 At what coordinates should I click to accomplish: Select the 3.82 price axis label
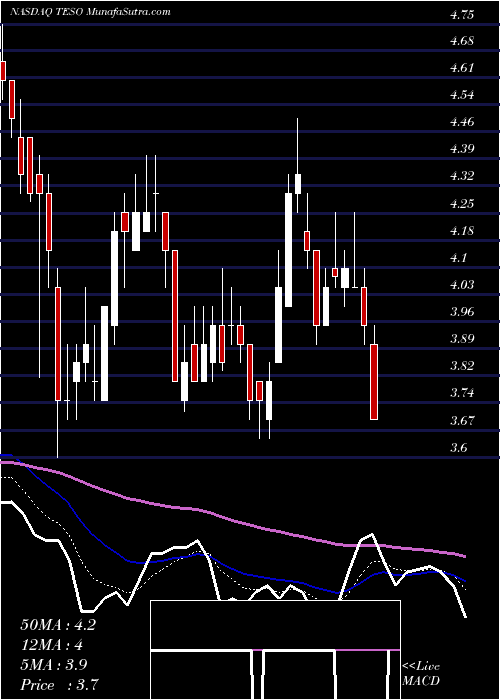point(462,367)
